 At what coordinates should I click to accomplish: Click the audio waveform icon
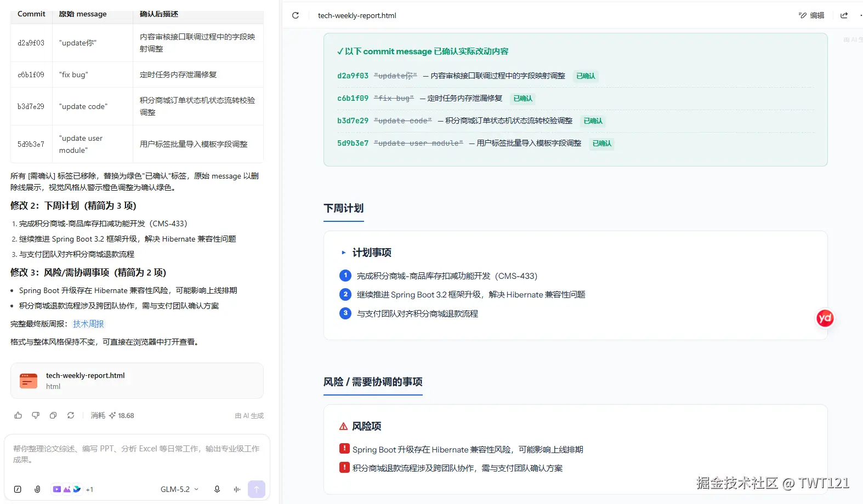click(x=237, y=489)
